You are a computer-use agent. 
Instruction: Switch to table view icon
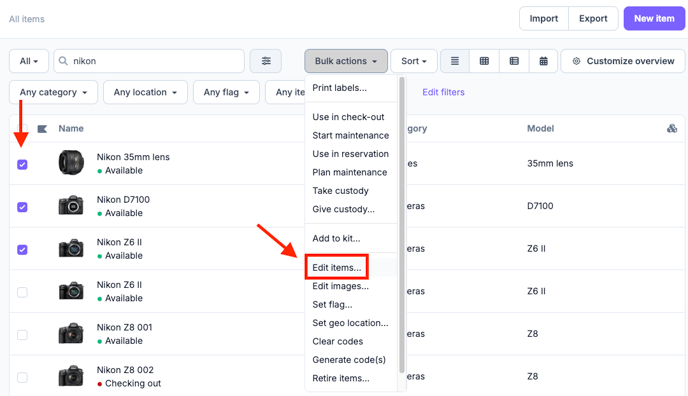click(x=514, y=61)
